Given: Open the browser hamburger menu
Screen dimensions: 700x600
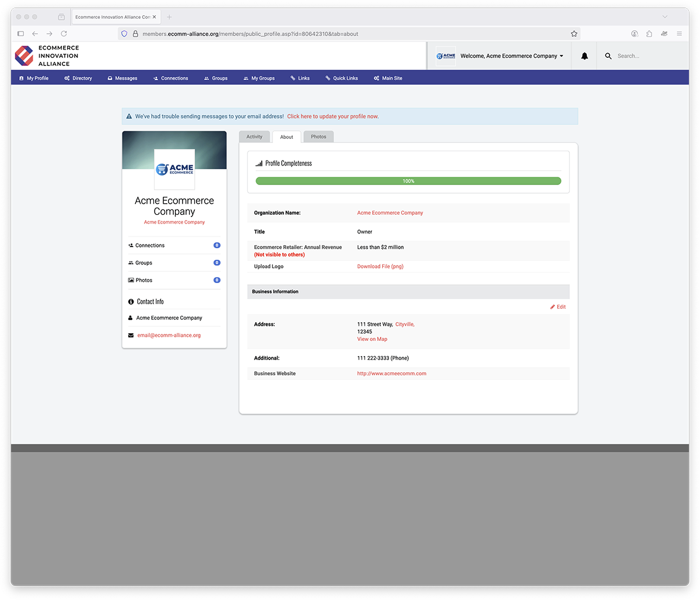Looking at the screenshot, I should [x=680, y=34].
